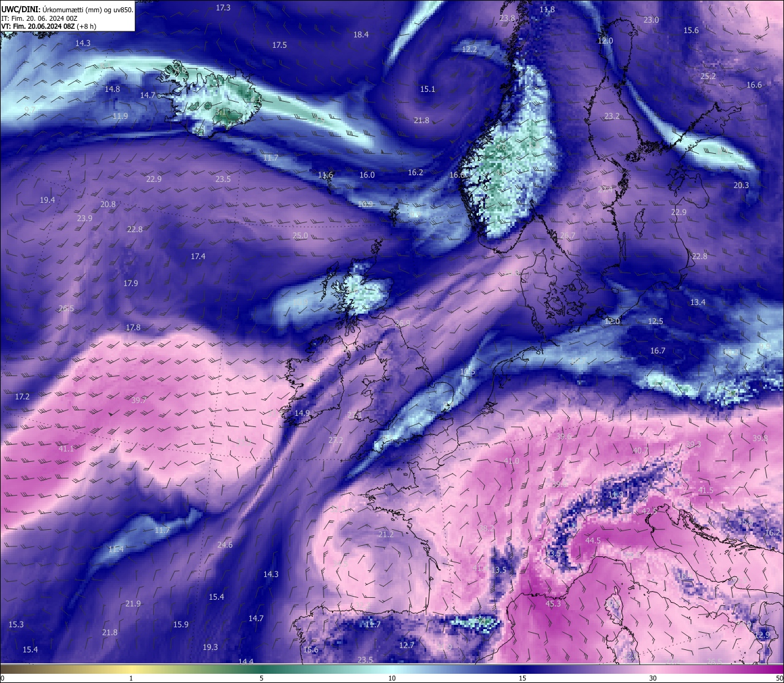Click the 39.7 value over the Atlantic

point(139,400)
